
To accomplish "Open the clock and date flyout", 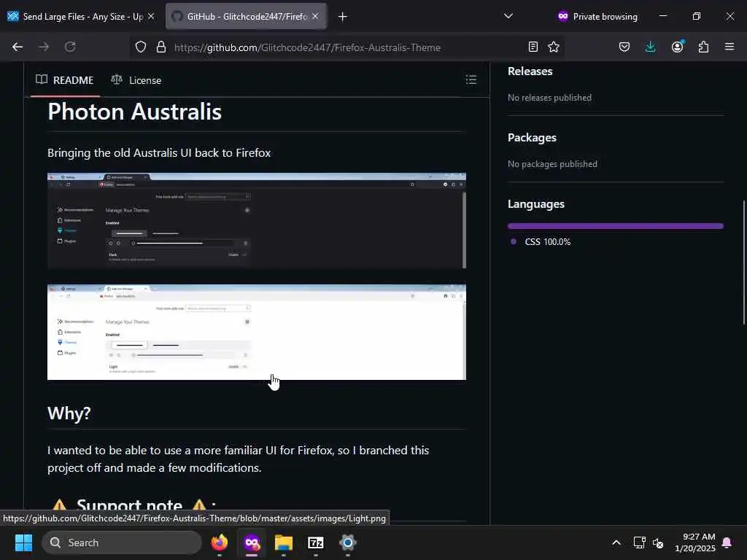I will pos(695,542).
